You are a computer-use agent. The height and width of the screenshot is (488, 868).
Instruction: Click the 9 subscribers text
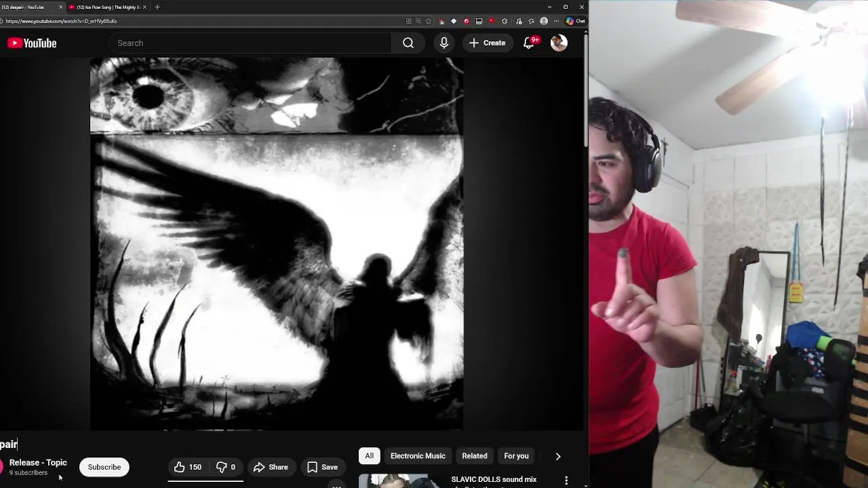pyautogui.click(x=28, y=473)
